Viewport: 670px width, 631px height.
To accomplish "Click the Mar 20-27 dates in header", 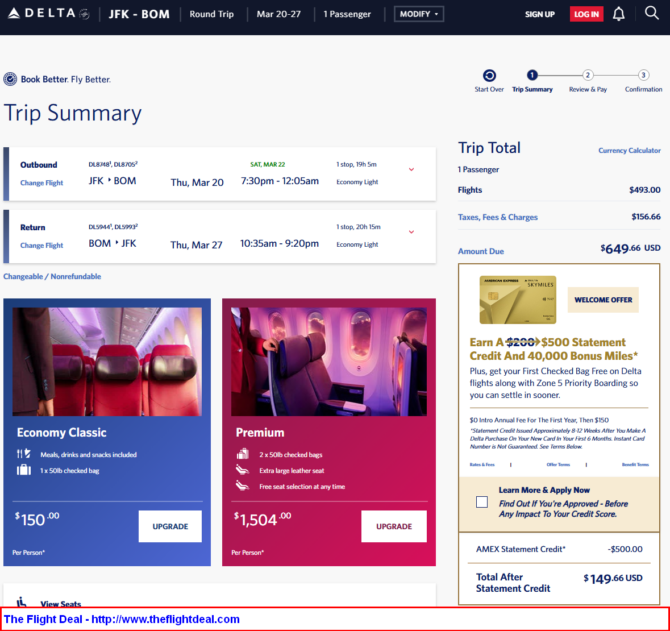I will pos(279,14).
